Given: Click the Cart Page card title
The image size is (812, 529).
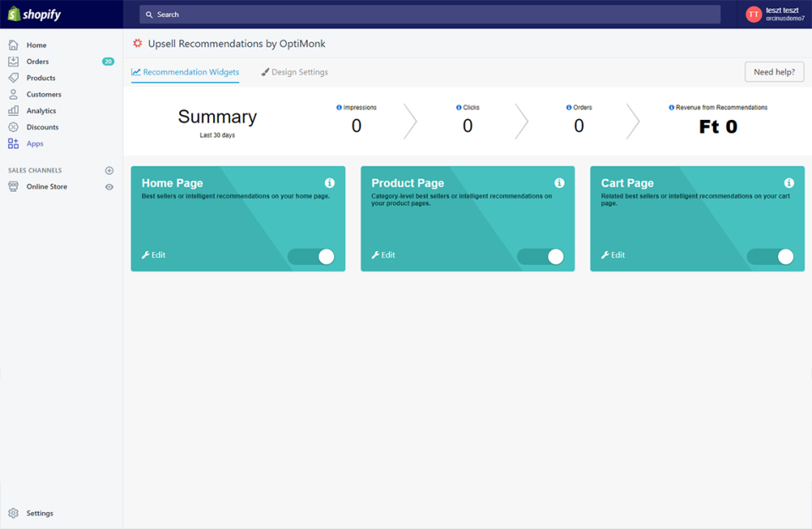Looking at the screenshot, I should click(x=627, y=183).
